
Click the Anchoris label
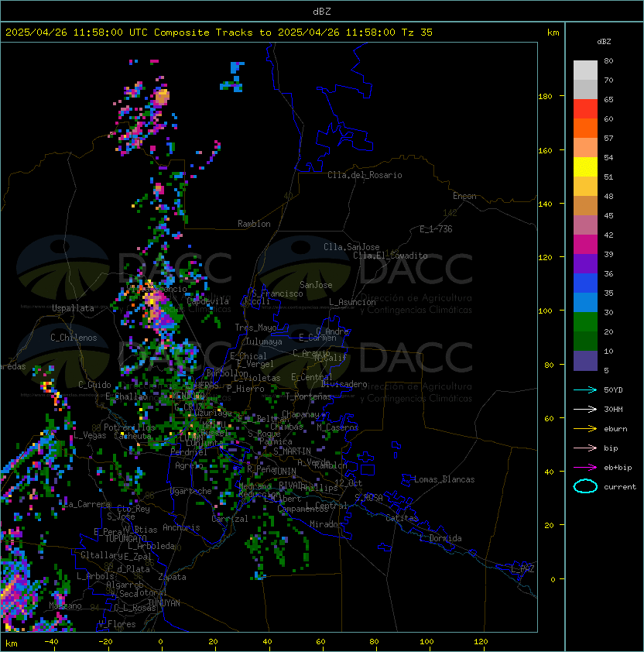coord(181,527)
